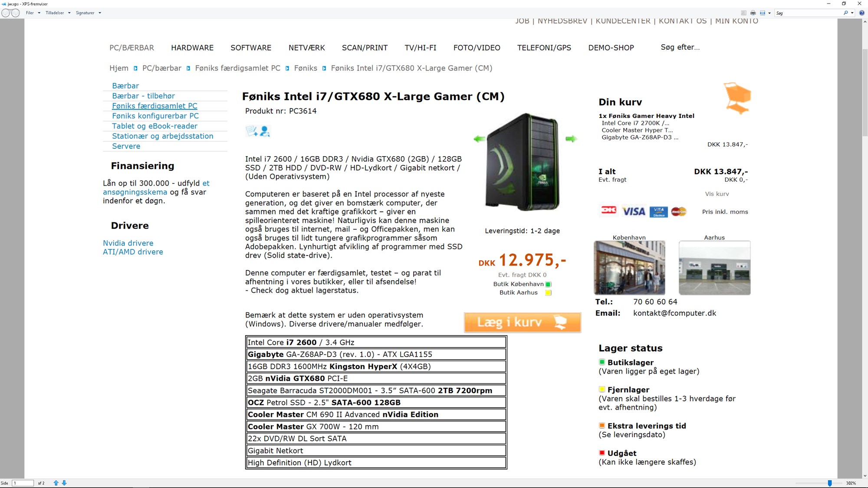
Task: Open the TV/HI-FI navigation tab
Action: (x=421, y=48)
